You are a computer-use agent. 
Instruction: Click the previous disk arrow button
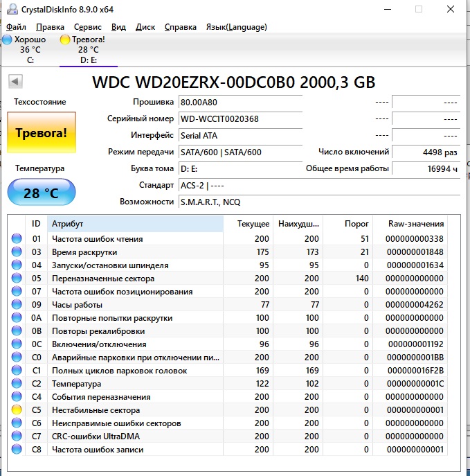[15, 82]
